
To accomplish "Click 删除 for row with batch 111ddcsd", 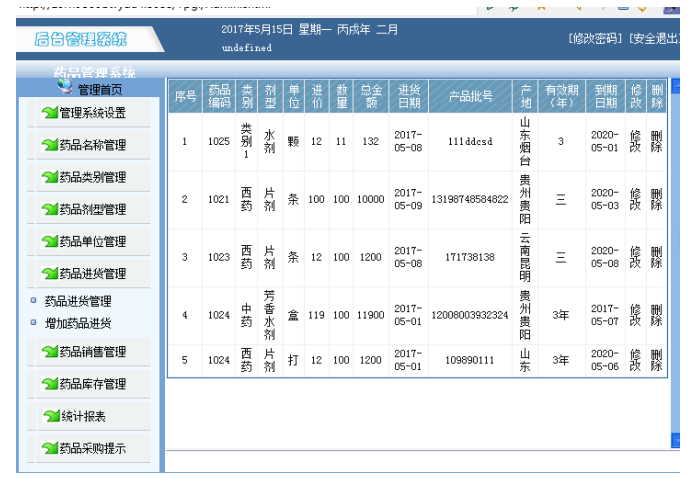I will click(x=656, y=141).
